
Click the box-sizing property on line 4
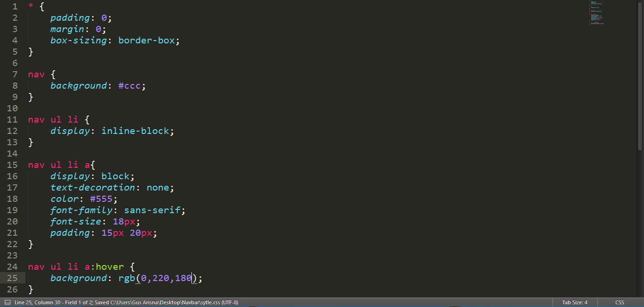(78, 40)
